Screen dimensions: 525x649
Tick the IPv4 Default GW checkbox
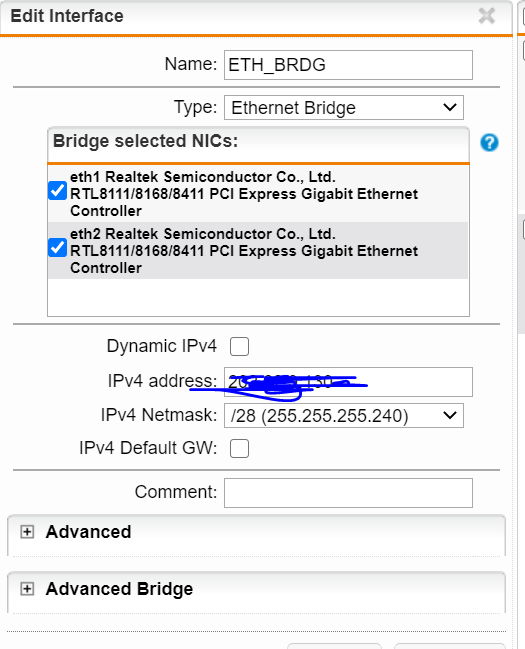239,448
